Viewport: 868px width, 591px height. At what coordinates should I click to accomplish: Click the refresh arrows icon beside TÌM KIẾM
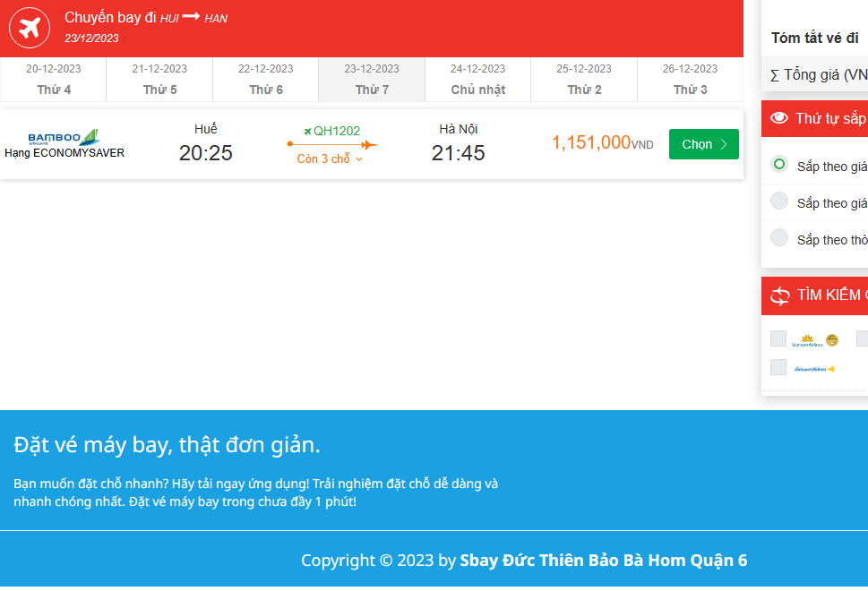779,295
